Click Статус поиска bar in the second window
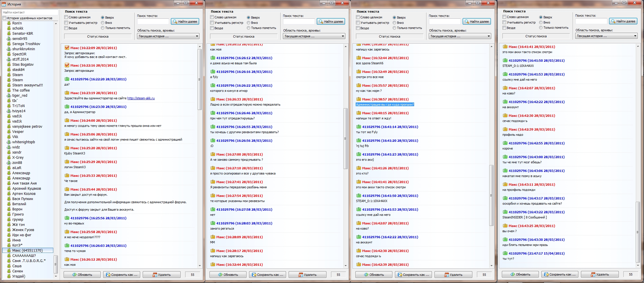 click(x=244, y=36)
